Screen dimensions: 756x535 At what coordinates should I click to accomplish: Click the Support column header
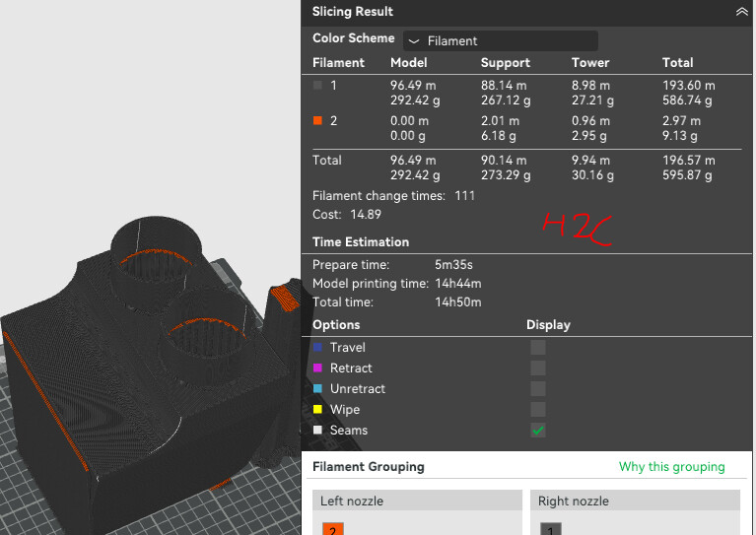pos(506,63)
